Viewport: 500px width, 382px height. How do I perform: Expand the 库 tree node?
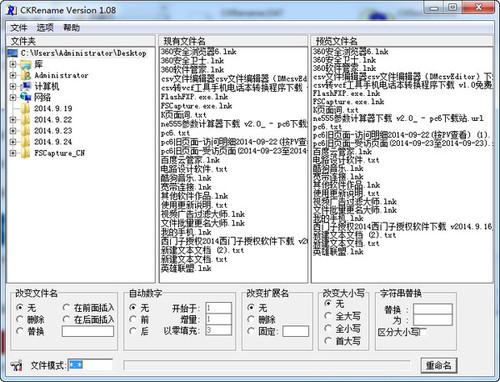[13, 64]
